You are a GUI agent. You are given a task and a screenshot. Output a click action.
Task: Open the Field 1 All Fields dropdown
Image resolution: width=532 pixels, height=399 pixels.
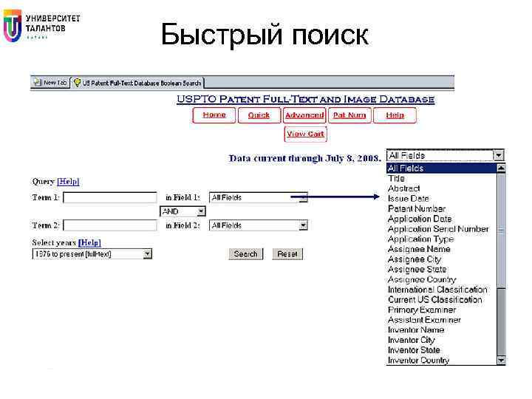tap(258, 197)
